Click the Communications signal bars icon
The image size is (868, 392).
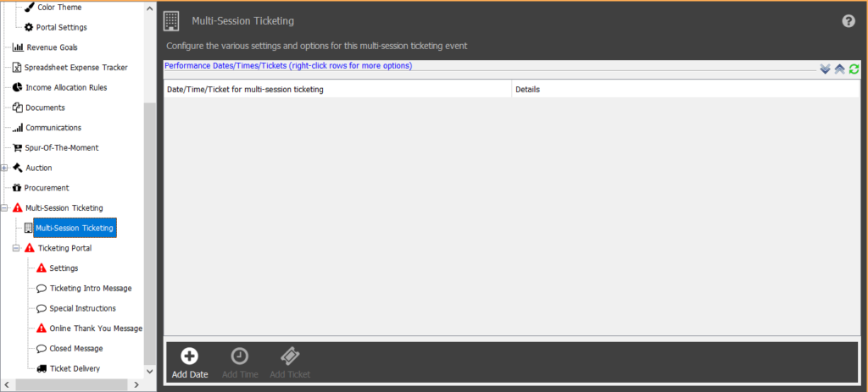(18, 127)
